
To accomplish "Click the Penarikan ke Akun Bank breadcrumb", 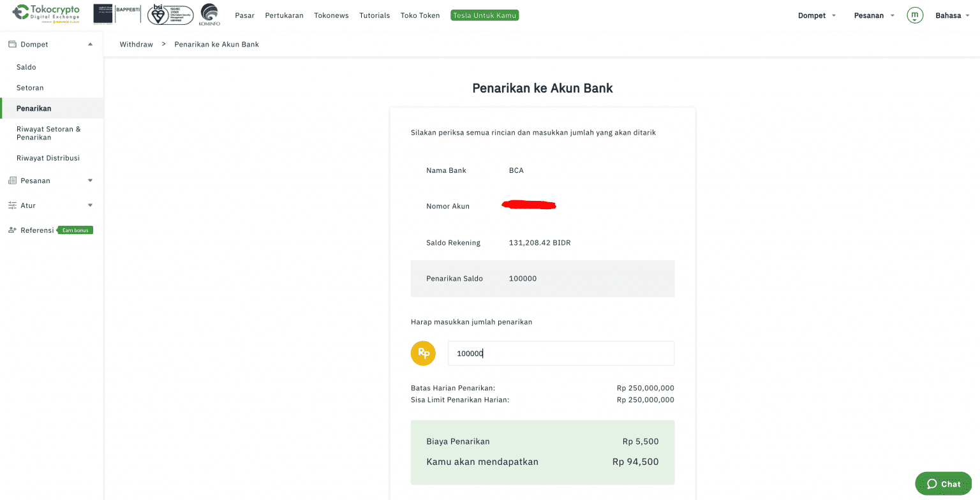I will coord(216,44).
